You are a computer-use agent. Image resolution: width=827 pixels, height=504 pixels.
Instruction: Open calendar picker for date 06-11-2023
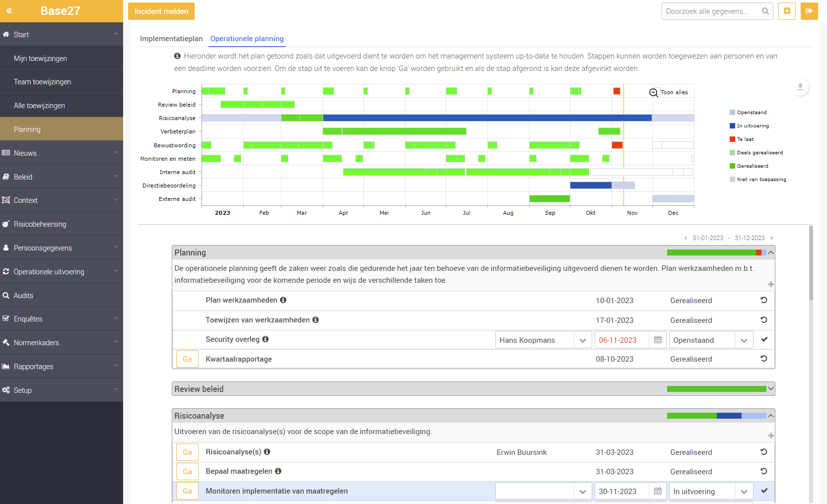point(658,340)
